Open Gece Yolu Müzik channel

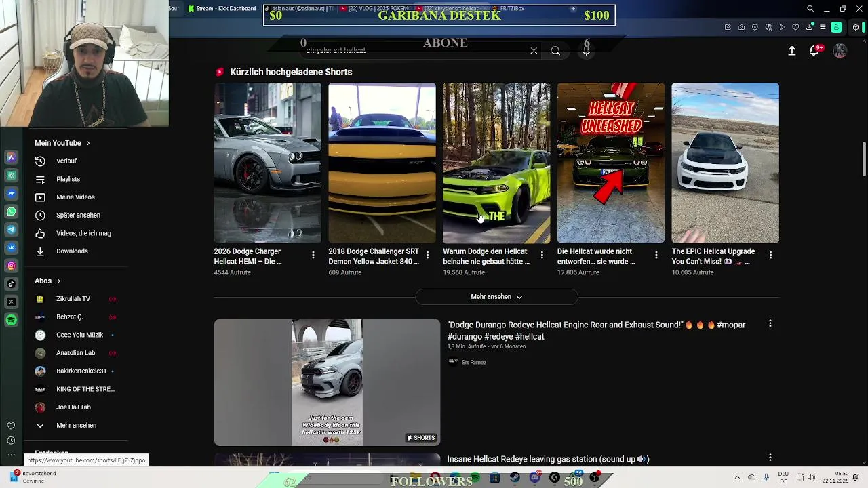79,335
